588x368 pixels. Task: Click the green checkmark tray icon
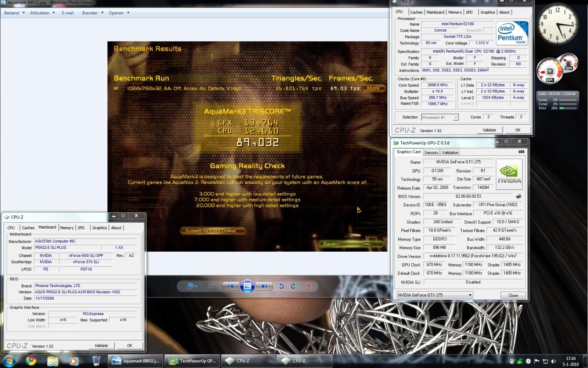(x=520, y=361)
